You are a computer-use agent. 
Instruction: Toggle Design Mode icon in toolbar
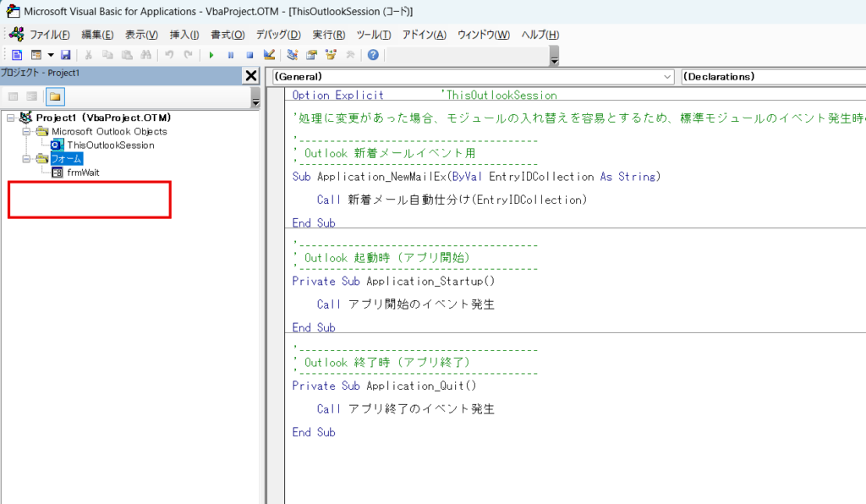(x=269, y=55)
